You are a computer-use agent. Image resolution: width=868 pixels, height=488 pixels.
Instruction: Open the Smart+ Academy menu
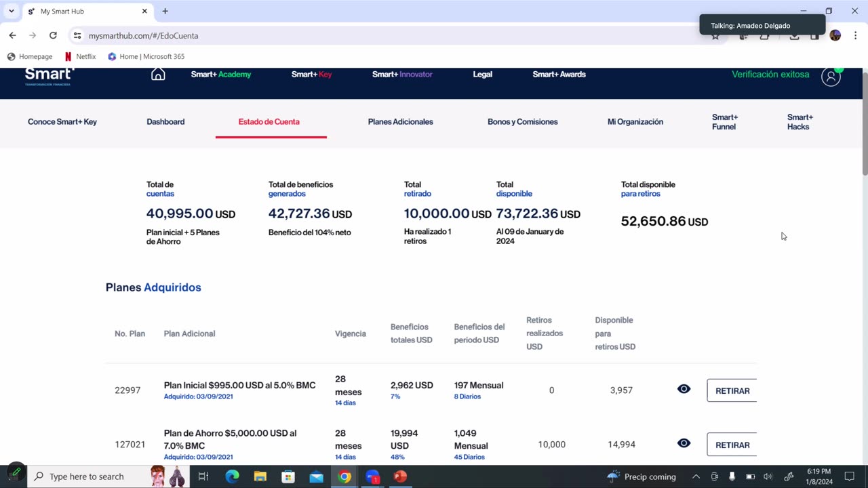[221, 75]
